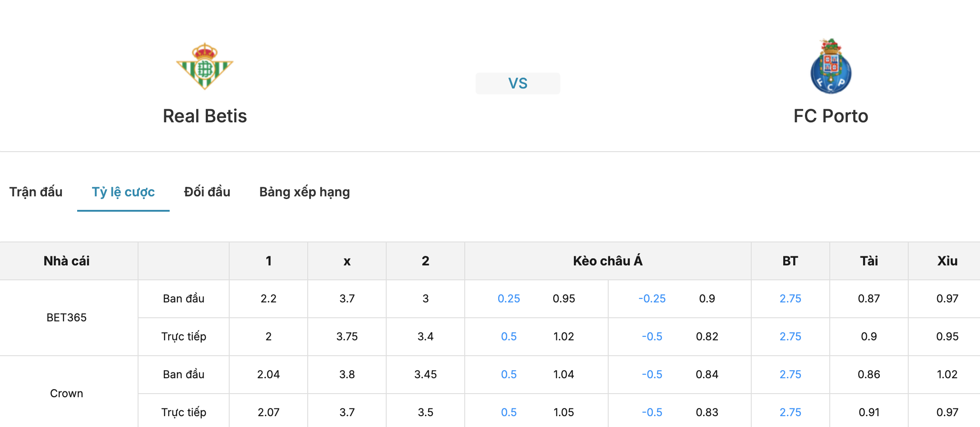Image resolution: width=980 pixels, height=427 pixels.
Task: Select the BET365 bookmaker cell
Action: (67, 318)
